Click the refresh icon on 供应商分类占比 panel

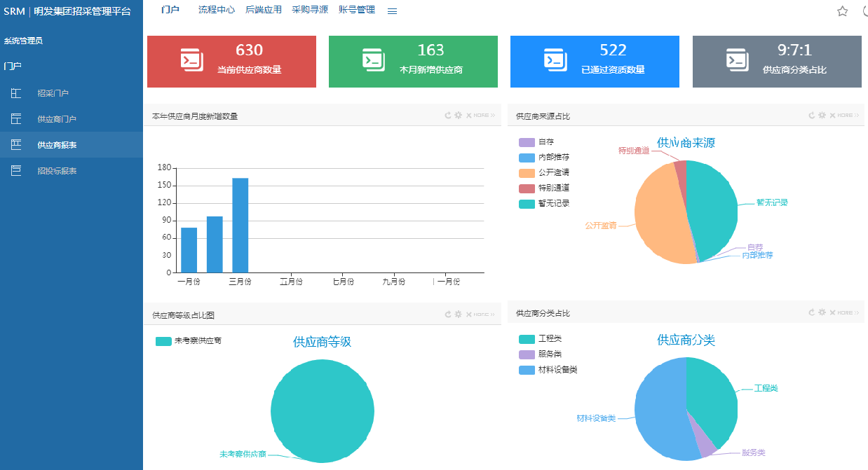(811, 312)
